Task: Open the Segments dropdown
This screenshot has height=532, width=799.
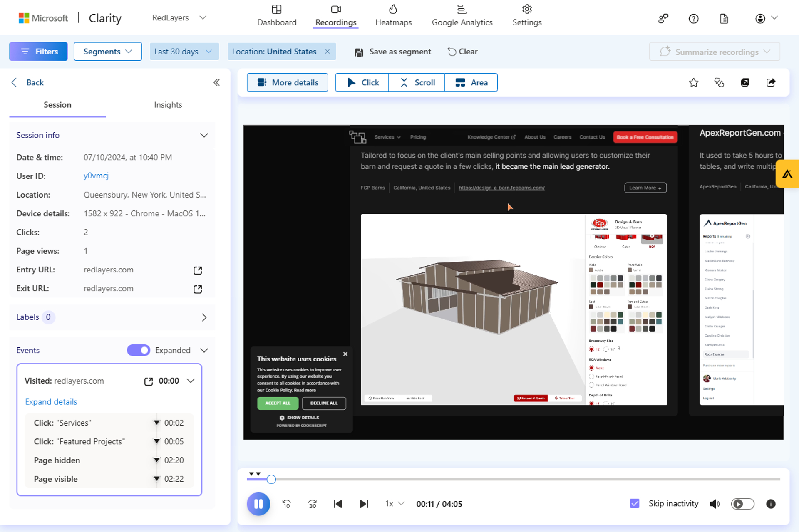Action: [108, 52]
